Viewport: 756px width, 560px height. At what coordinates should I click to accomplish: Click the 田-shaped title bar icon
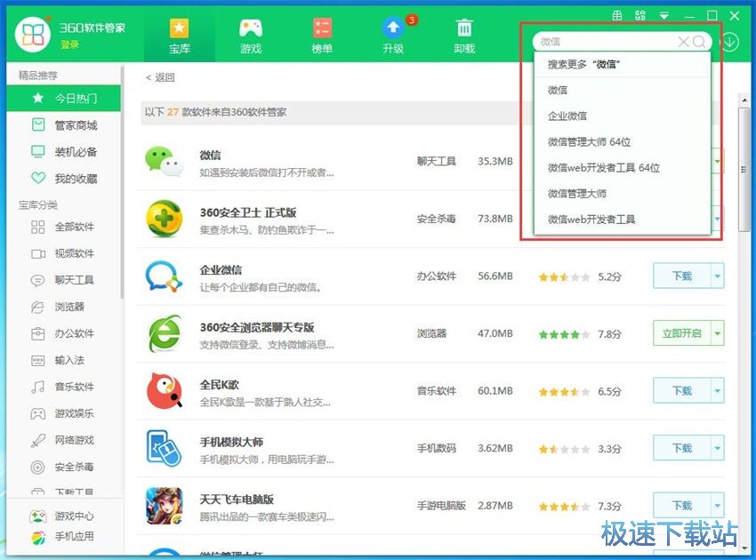[x=617, y=15]
